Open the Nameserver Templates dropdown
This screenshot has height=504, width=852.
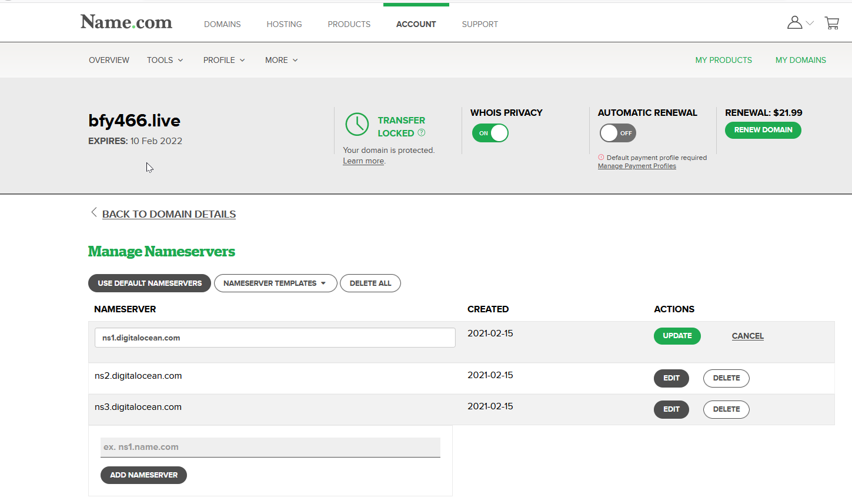click(275, 283)
